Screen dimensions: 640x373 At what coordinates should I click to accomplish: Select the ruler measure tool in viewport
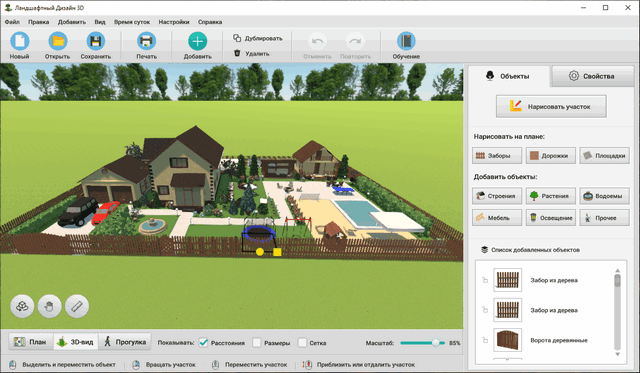coord(77,306)
